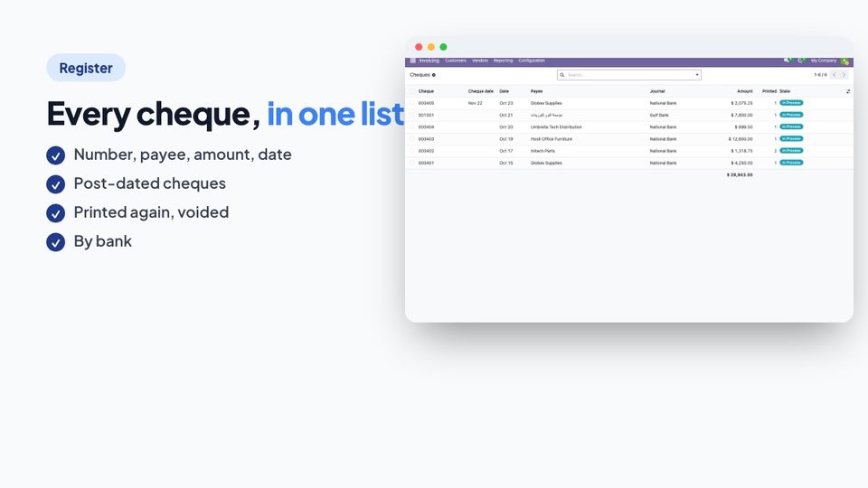Open the activities clock icon in navbar
This screenshot has height=488, width=868.
(x=800, y=61)
